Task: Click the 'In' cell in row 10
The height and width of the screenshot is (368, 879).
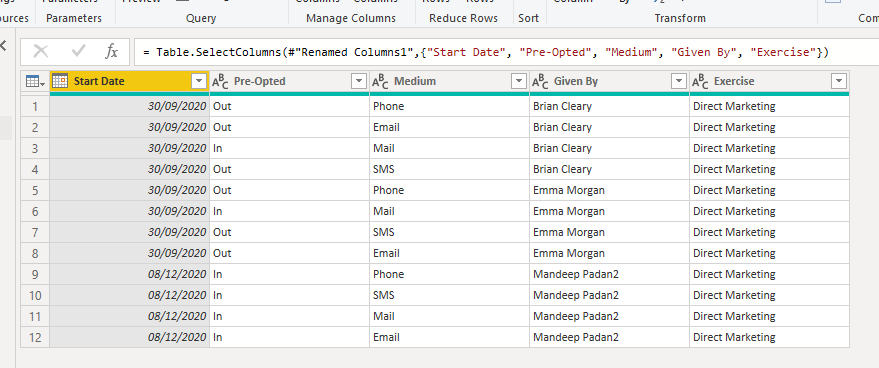Action: pyautogui.click(x=289, y=295)
